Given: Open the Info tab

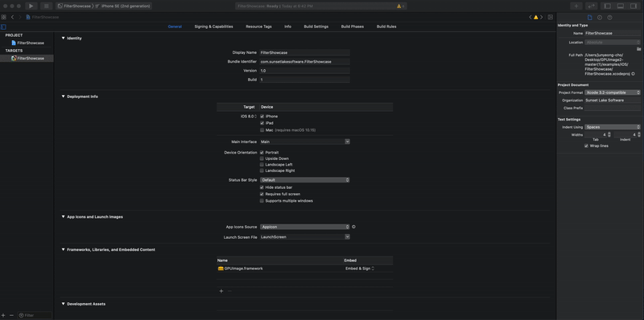Looking at the screenshot, I should 288,27.
